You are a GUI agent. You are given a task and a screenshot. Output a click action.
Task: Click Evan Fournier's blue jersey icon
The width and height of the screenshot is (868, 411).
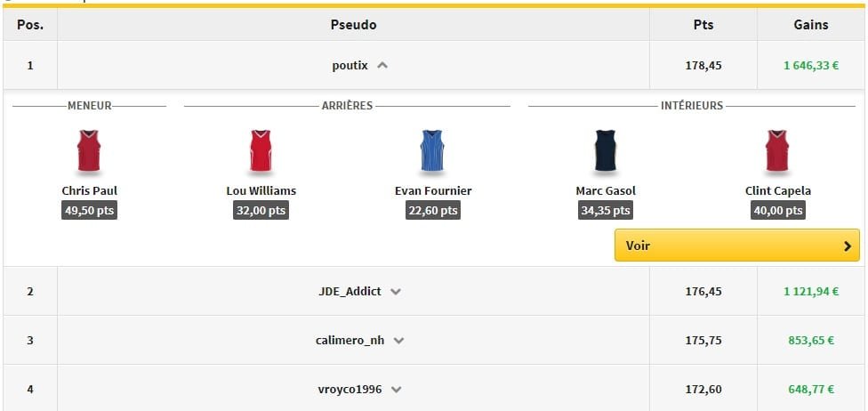(432, 151)
